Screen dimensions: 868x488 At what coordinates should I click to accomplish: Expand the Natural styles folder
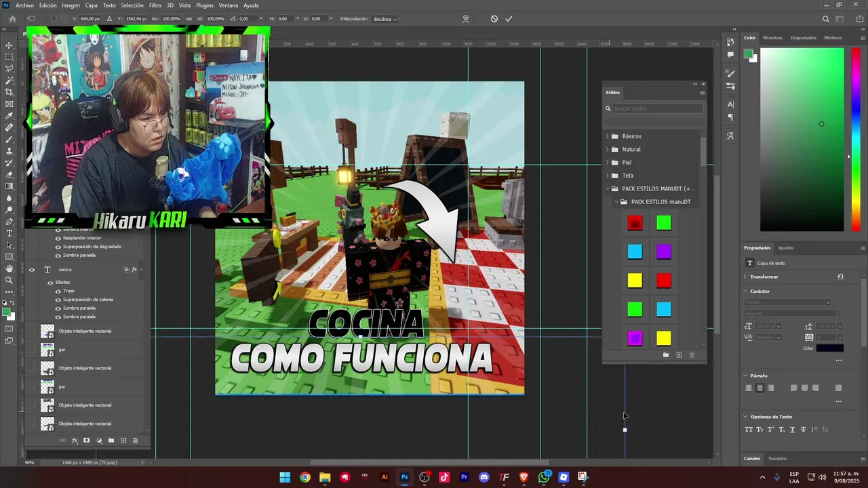pos(607,149)
